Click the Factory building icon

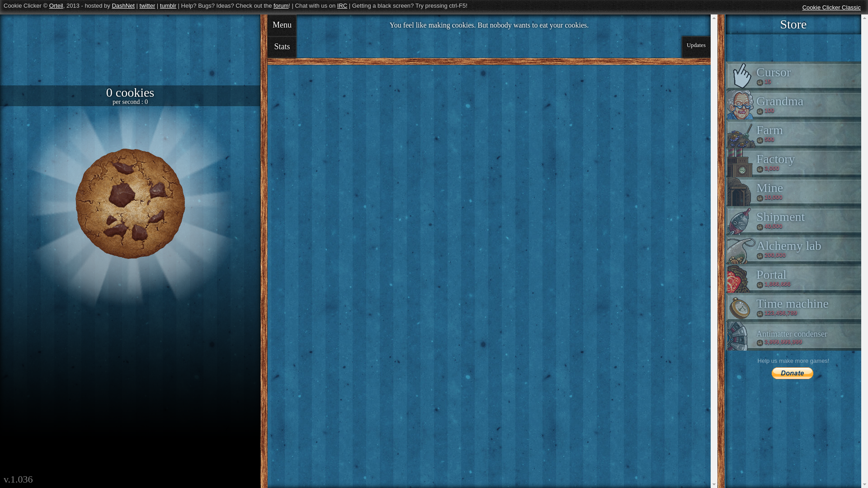tap(741, 163)
